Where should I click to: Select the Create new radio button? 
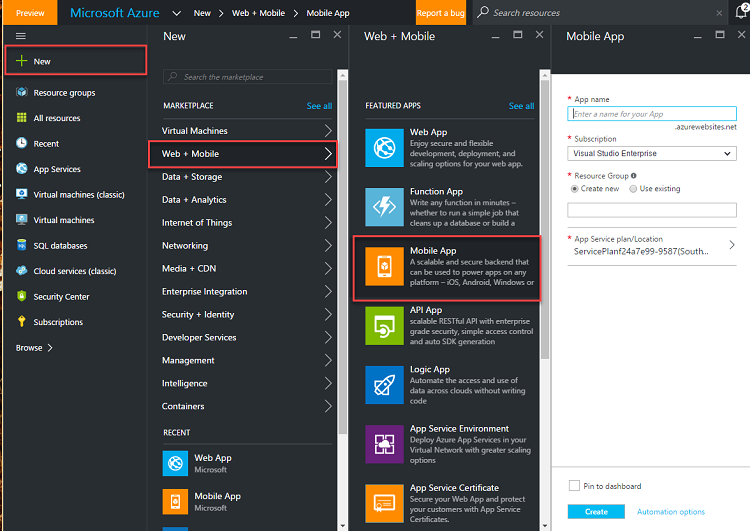(574, 188)
